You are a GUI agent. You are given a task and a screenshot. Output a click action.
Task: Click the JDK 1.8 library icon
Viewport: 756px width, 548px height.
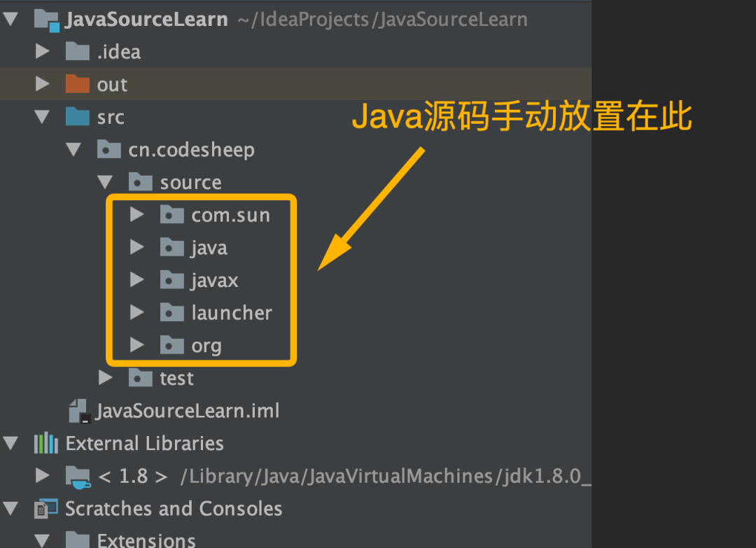pos(77,477)
